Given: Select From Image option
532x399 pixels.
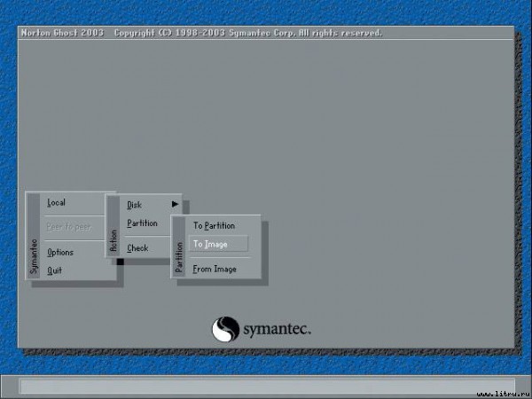Looking at the screenshot, I should pyautogui.click(x=215, y=269).
